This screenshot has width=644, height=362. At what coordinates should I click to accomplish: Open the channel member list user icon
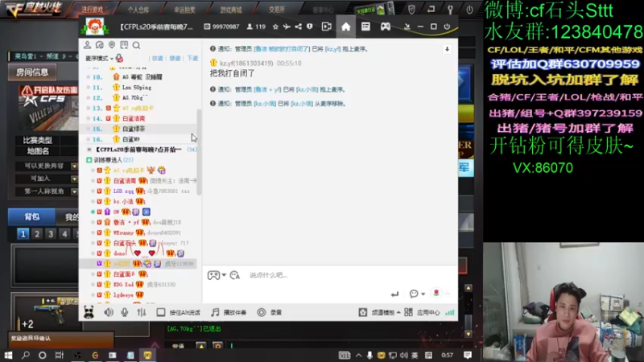point(87,45)
